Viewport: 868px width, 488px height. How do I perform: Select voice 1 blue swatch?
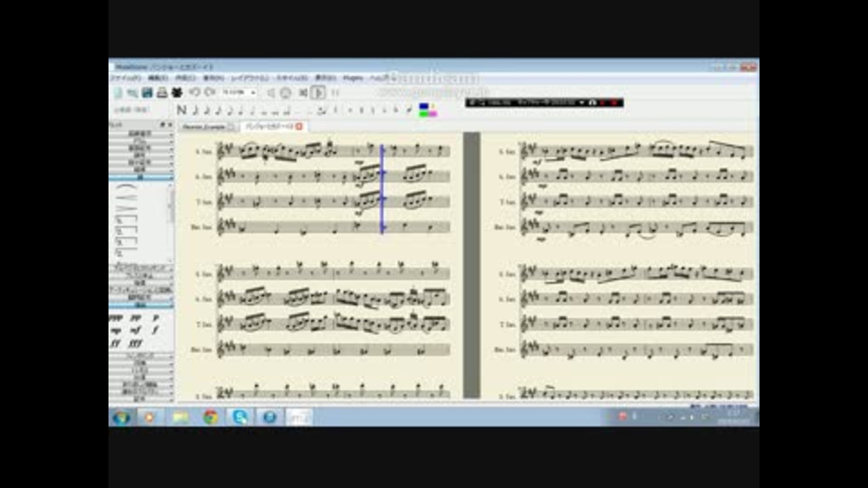(x=424, y=107)
